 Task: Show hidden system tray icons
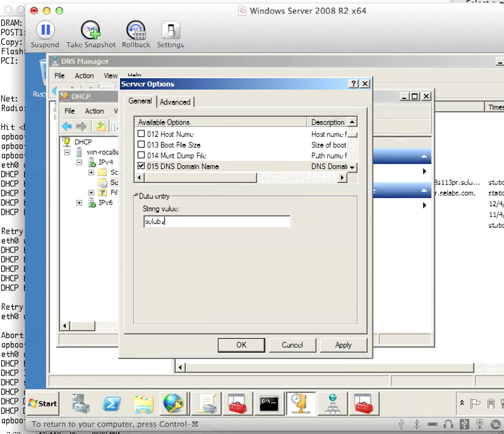(x=462, y=403)
